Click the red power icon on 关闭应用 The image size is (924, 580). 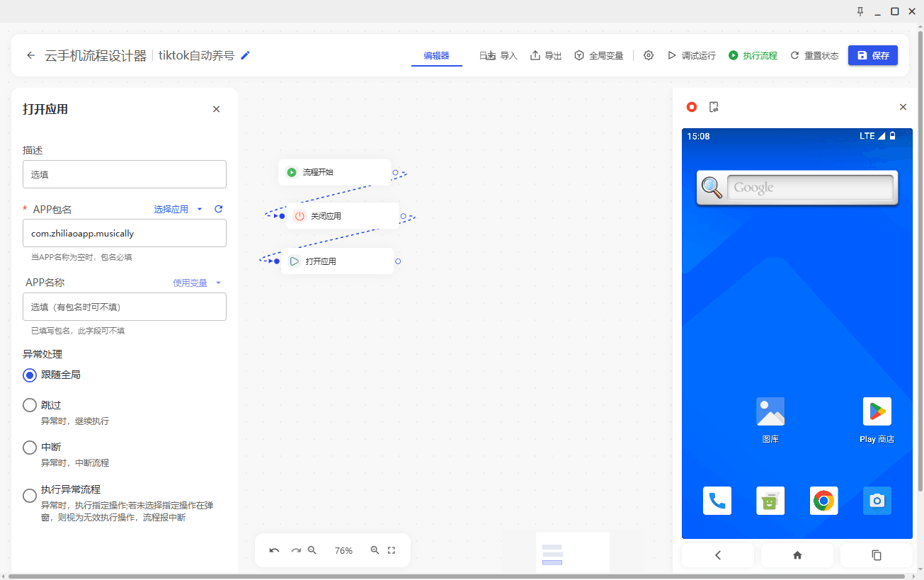point(300,216)
